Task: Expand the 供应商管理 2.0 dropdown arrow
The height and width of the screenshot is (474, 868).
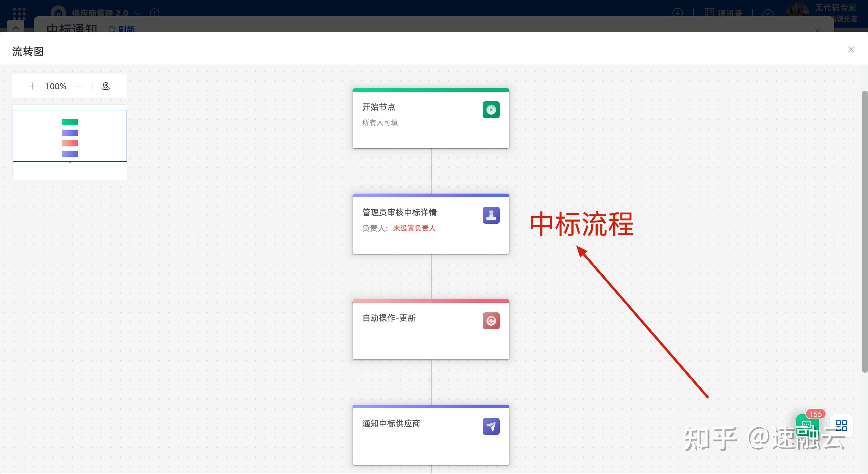Action: click(138, 14)
